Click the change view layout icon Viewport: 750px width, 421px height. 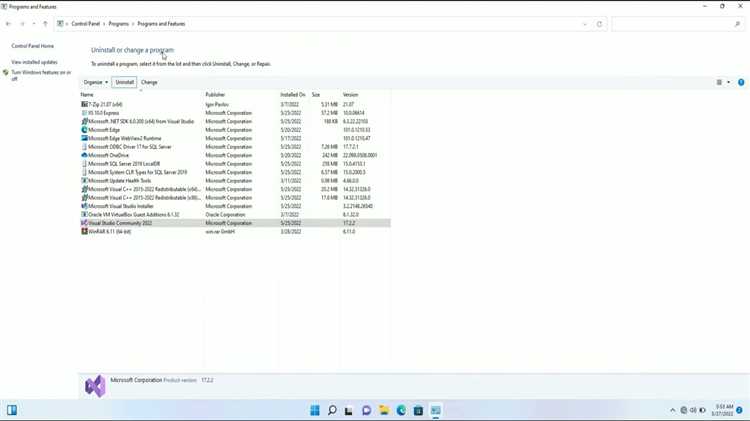click(x=719, y=82)
